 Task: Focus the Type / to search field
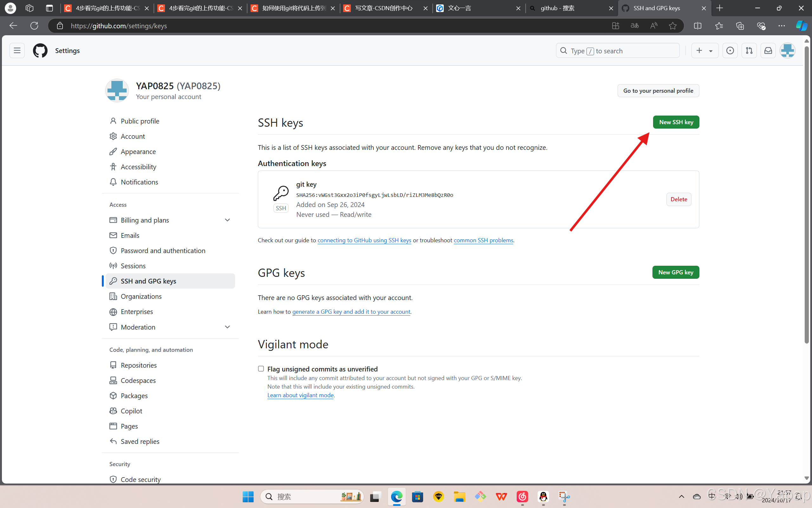(617, 51)
